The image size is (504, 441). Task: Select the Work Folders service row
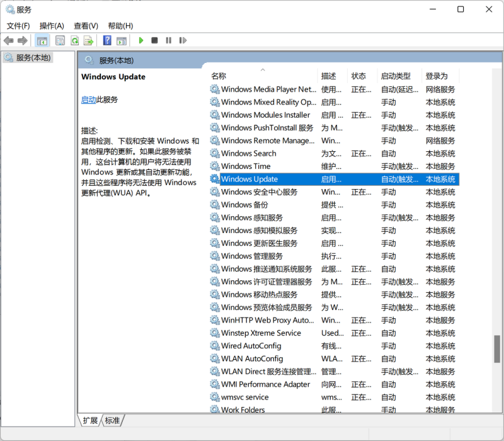(335, 409)
